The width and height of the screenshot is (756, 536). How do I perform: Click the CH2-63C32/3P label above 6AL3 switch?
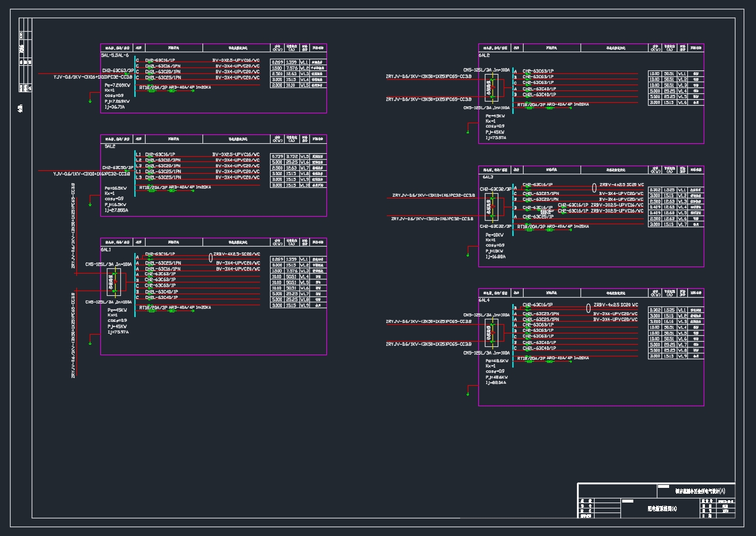[496, 190]
